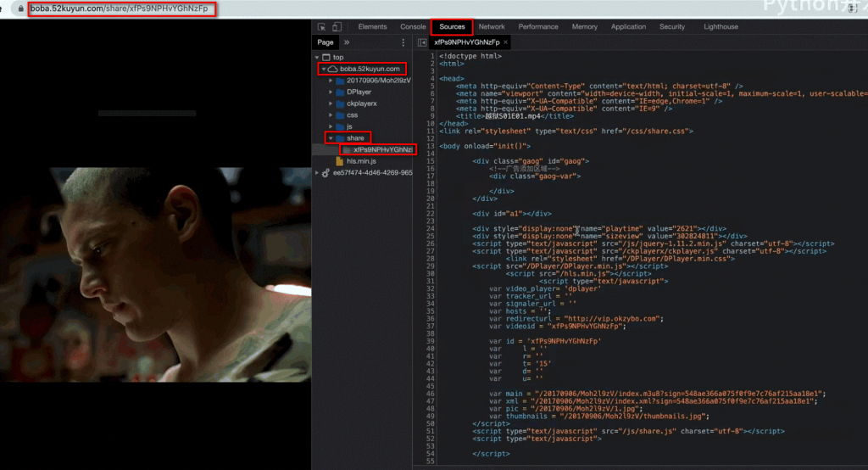Open hls.min.js in the file tree
This screenshot has height=470, width=868.
click(361, 161)
